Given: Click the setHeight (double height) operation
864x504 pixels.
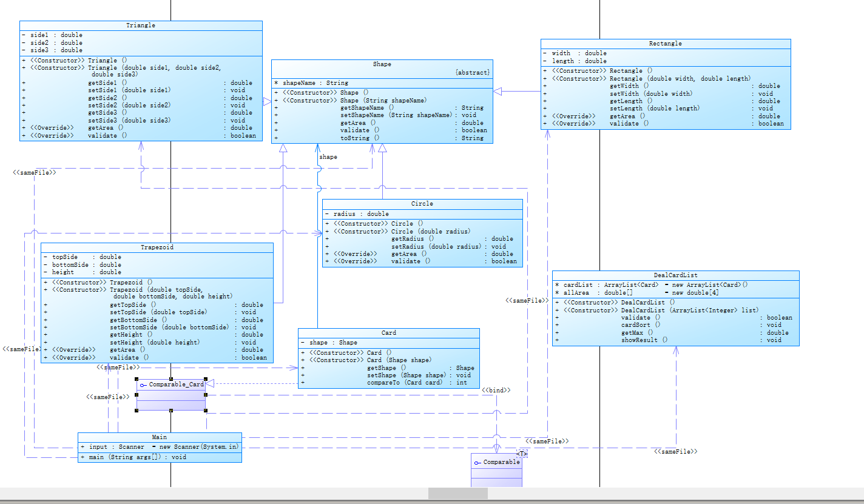Looking at the screenshot, I should [x=154, y=343].
